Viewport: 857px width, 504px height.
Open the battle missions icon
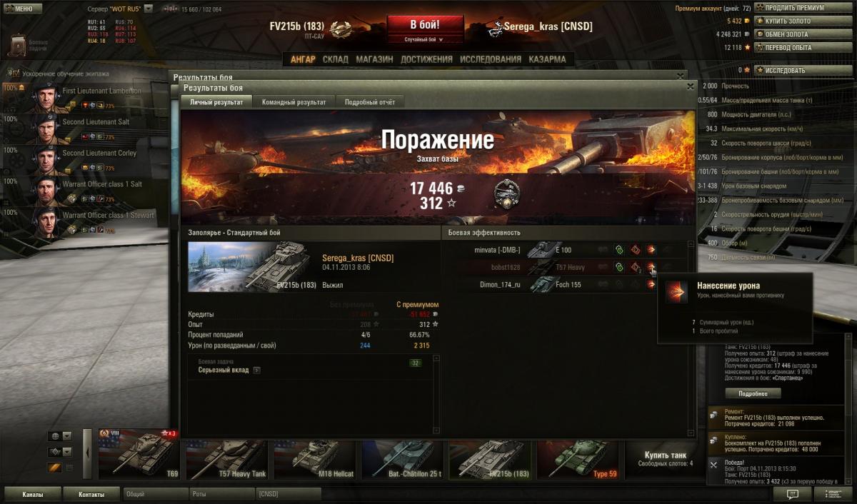click(18, 45)
